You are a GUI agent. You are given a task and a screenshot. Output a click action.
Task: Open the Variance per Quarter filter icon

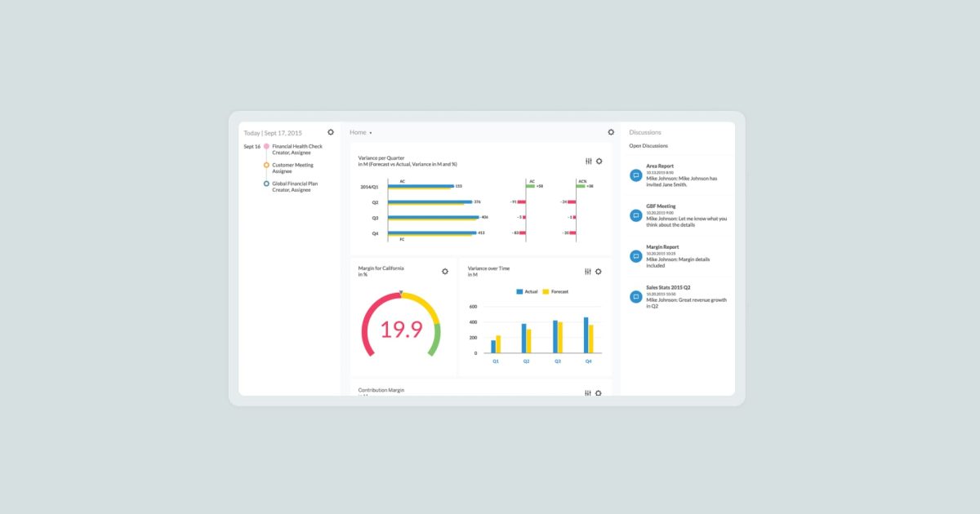[x=586, y=161]
